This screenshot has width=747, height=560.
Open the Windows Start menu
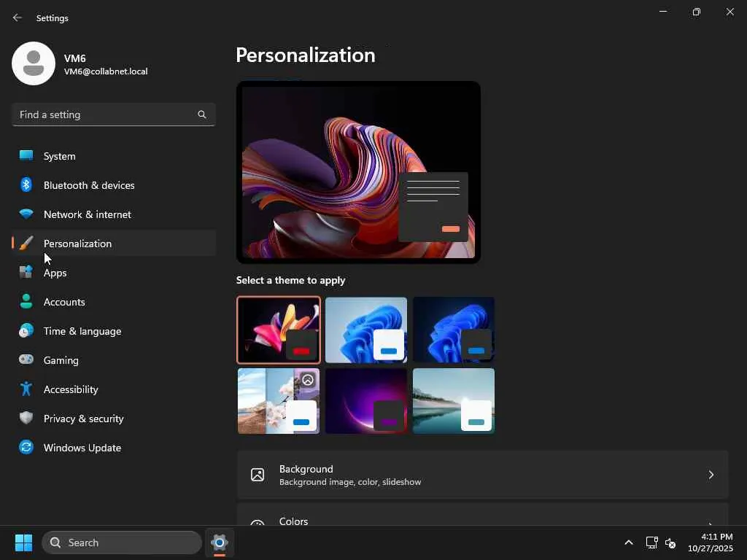[x=23, y=542]
